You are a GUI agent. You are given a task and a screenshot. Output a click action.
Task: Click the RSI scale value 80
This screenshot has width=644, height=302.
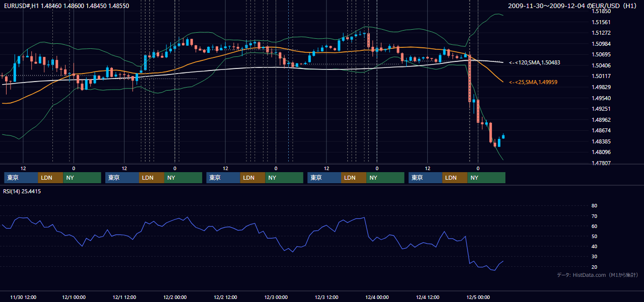pyautogui.click(x=594, y=206)
